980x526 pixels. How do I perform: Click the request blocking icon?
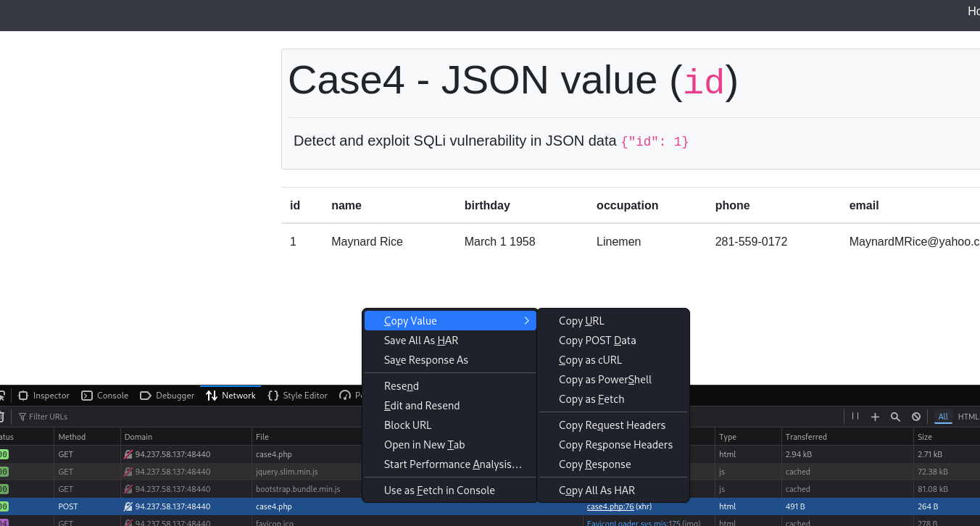(x=916, y=417)
